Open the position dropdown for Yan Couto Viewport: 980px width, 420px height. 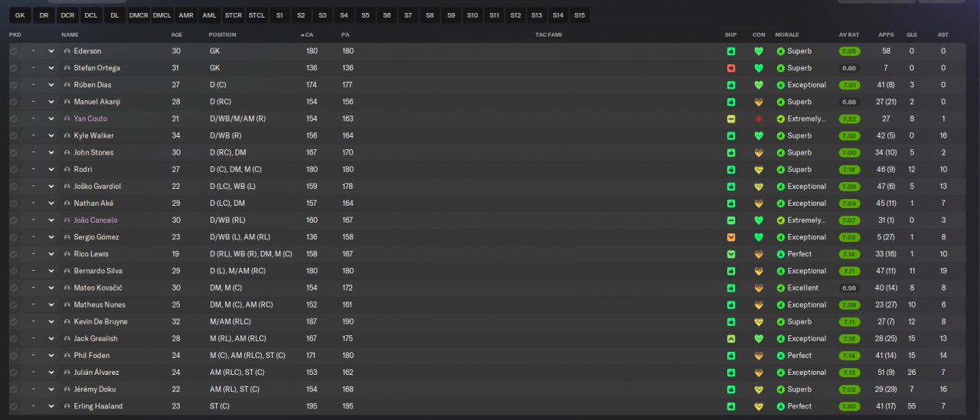pos(40,119)
